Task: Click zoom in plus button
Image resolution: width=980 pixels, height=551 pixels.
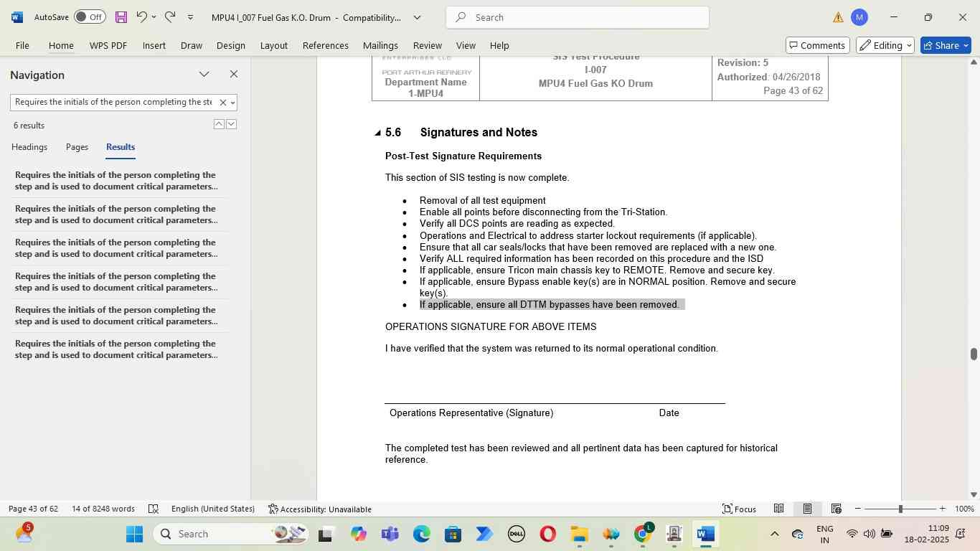Action: [x=942, y=509]
